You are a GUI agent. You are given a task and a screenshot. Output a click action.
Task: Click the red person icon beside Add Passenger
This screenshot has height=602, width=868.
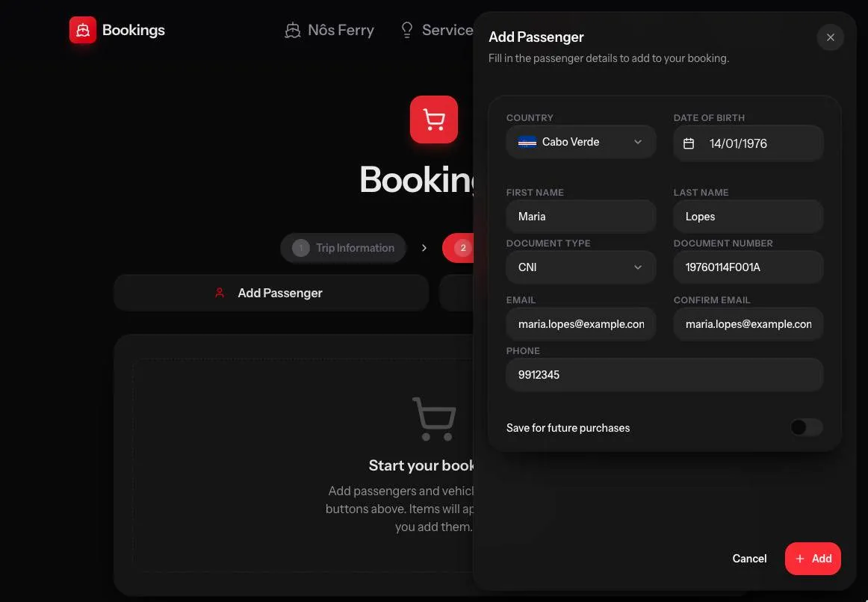point(220,293)
